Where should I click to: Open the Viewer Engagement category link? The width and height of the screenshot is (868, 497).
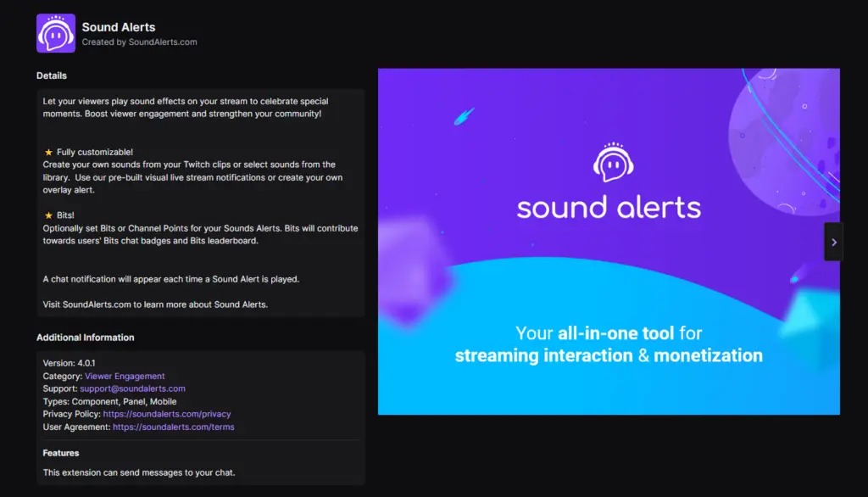coord(125,376)
